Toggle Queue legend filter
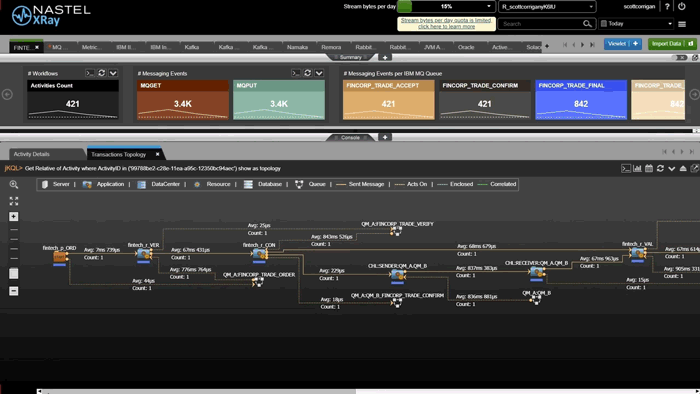The width and height of the screenshot is (700, 394). pos(311,184)
